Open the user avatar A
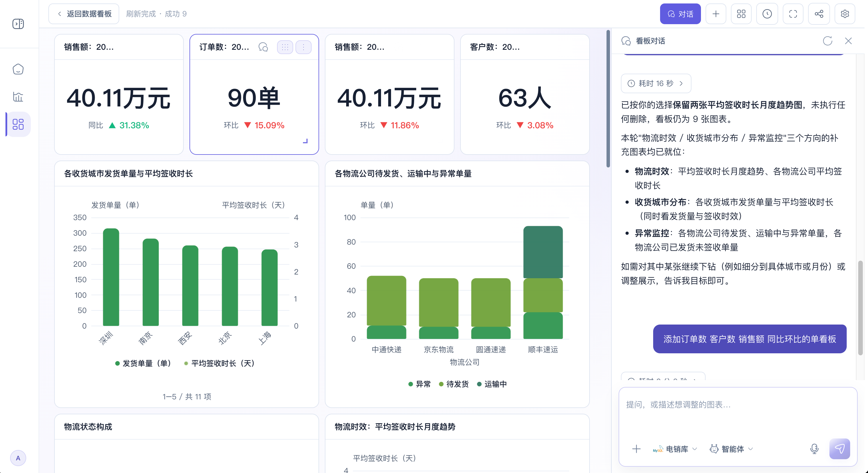Screen dimensions: 868x473 pyautogui.click(x=18, y=458)
